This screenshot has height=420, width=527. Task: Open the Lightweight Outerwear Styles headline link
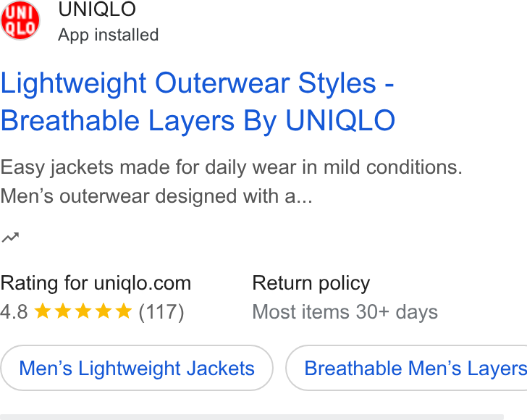(198, 101)
